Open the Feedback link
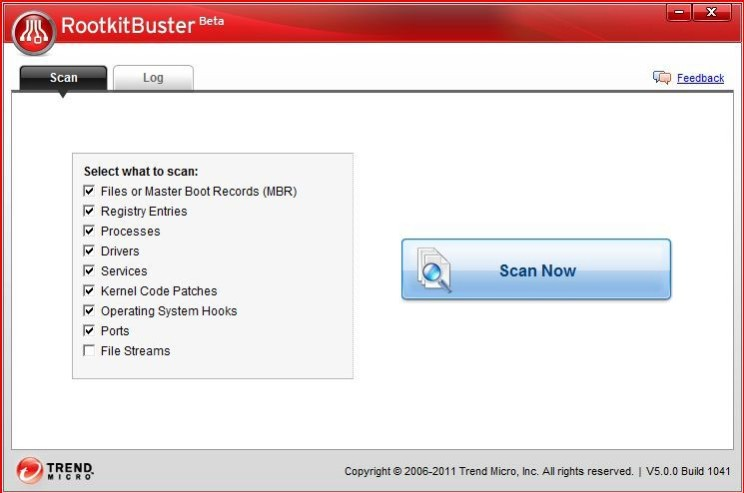Image resolution: width=744 pixels, height=493 pixels. point(700,78)
